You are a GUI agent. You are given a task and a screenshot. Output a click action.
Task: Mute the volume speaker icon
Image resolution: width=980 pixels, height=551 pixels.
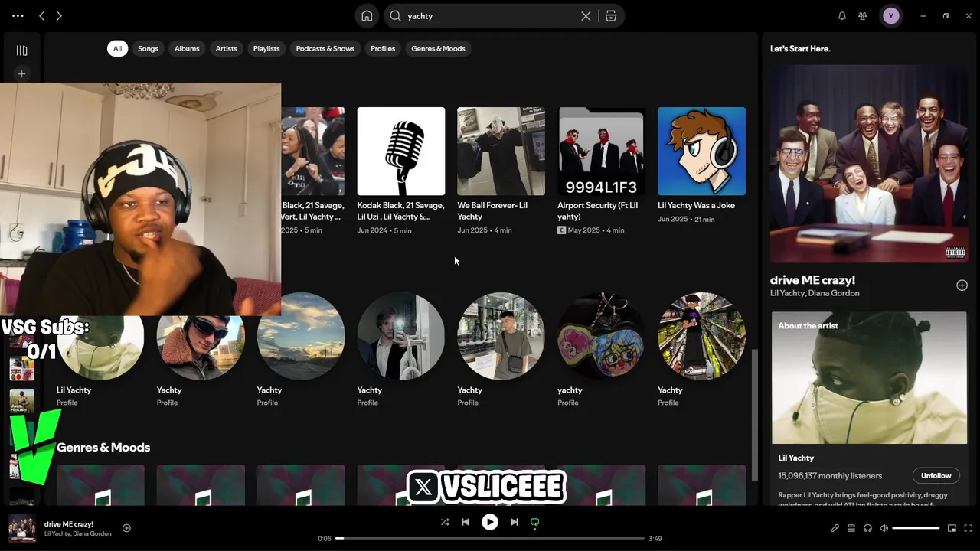(884, 528)
